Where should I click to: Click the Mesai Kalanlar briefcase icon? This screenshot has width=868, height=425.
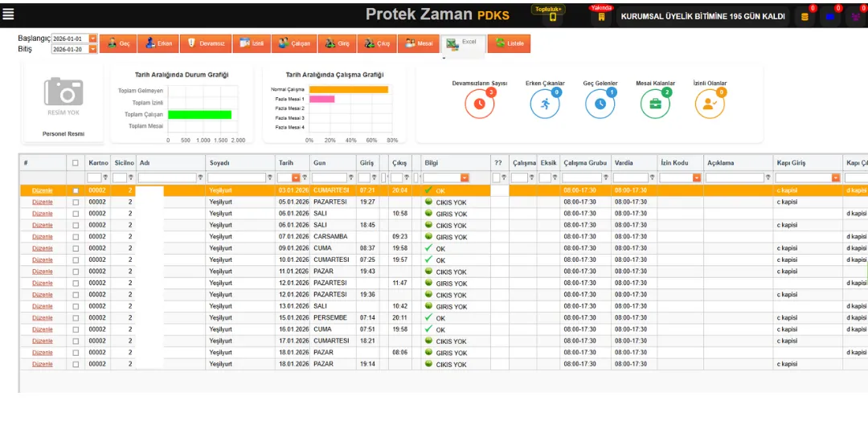click(655, 104)
